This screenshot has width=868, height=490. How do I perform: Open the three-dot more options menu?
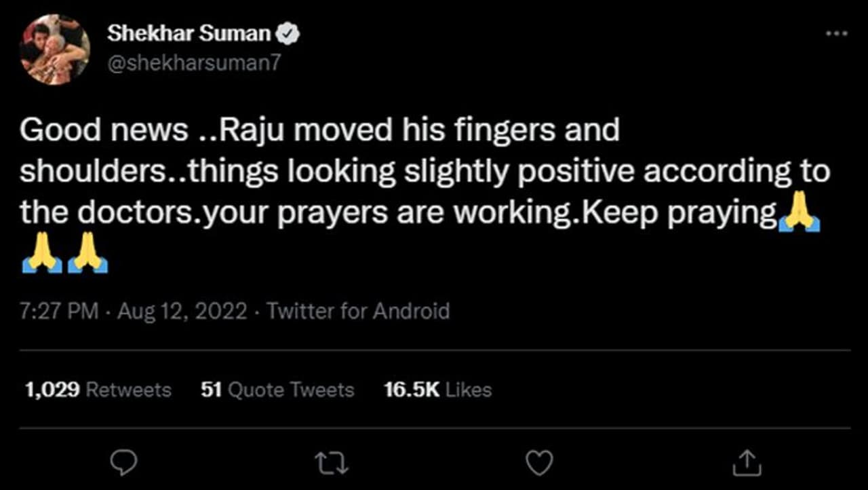pos(836,33)
